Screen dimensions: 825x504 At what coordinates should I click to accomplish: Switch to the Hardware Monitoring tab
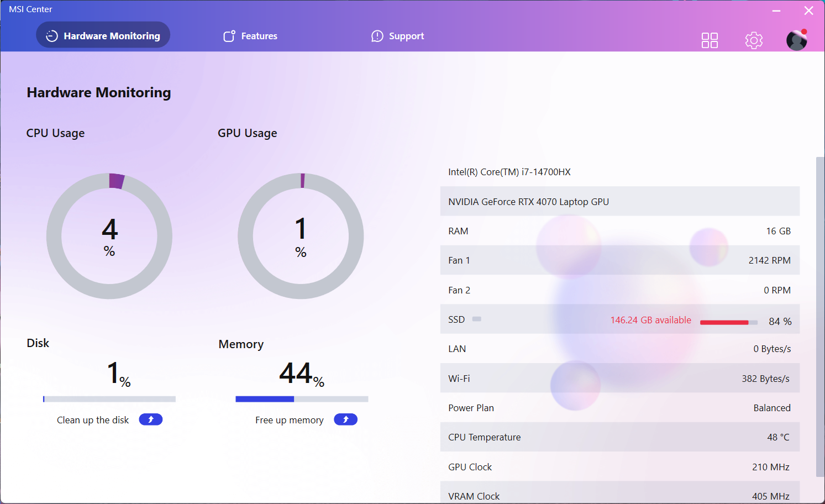tap(103, 35)
